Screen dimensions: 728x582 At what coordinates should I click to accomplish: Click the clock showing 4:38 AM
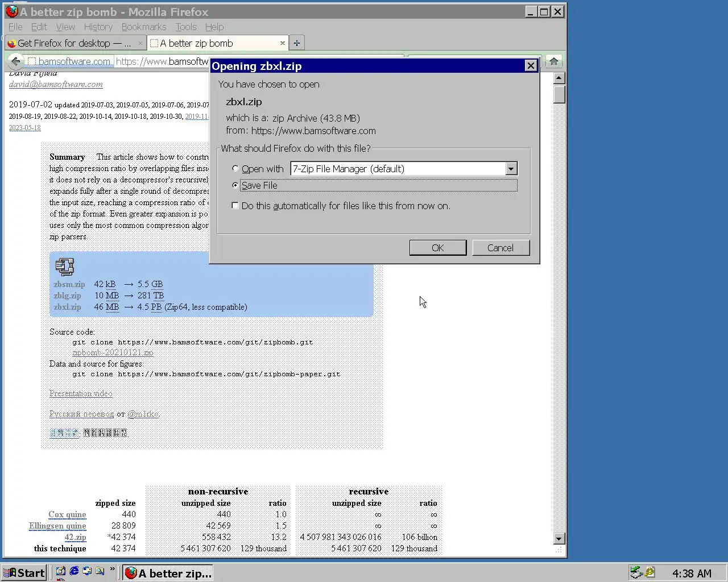[692, 573]
